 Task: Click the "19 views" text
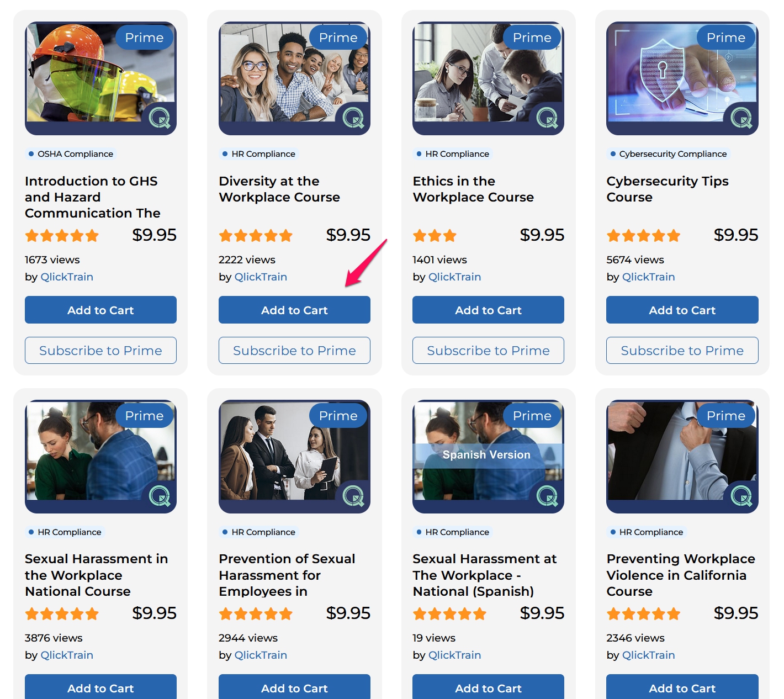[x=434, y=638]
